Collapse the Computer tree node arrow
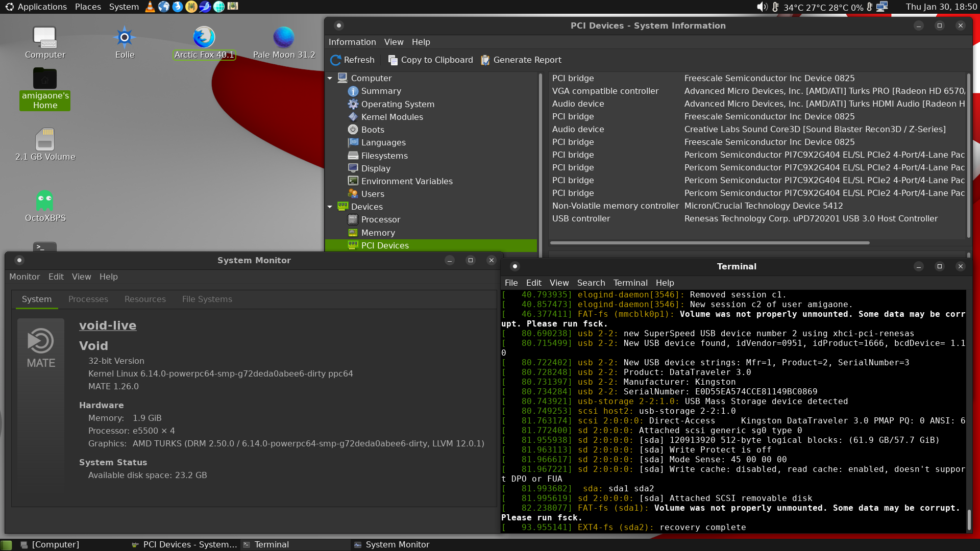The image size is (980, 551). (330, 78)
